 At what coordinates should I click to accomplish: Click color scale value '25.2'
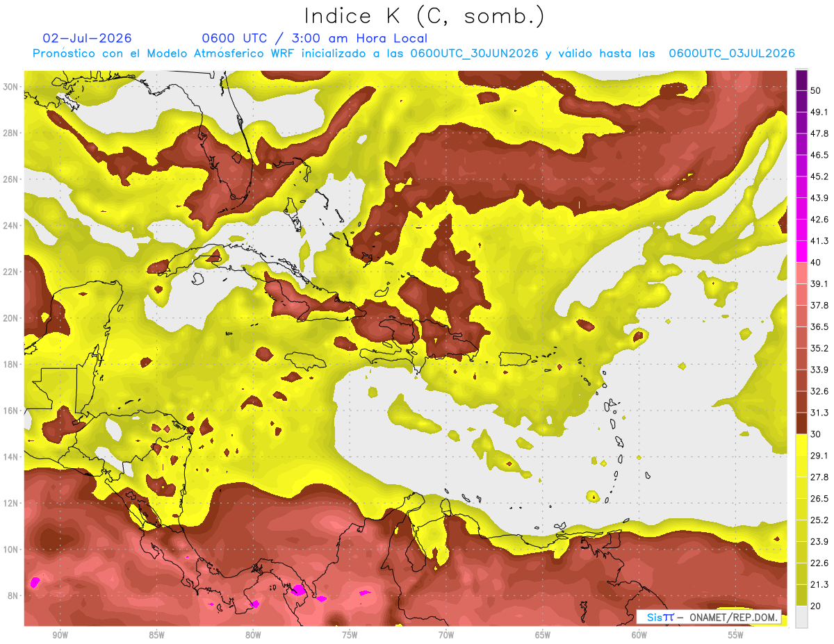[x=819, y=520]
